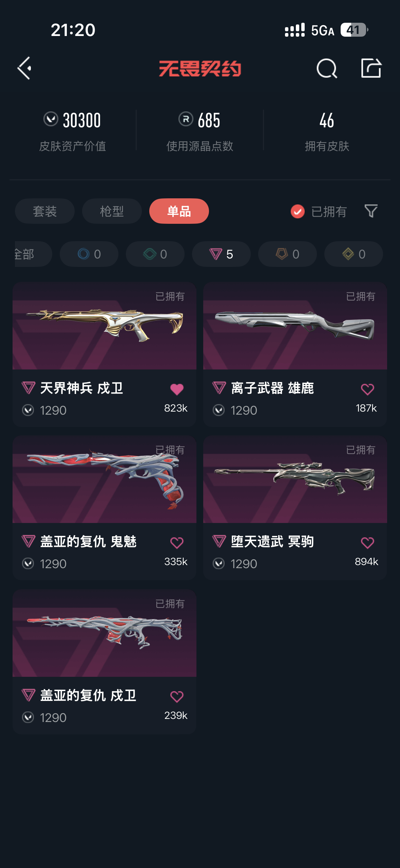Open the 堕天遗武 冥驹 sniper thumbnail

(x=295, y=480)
